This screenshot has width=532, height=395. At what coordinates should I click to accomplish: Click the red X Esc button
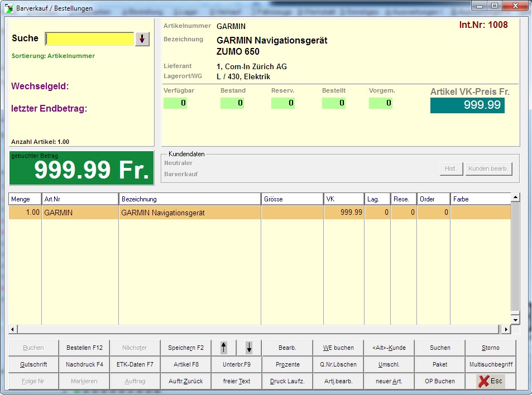(x=491, y=381)
